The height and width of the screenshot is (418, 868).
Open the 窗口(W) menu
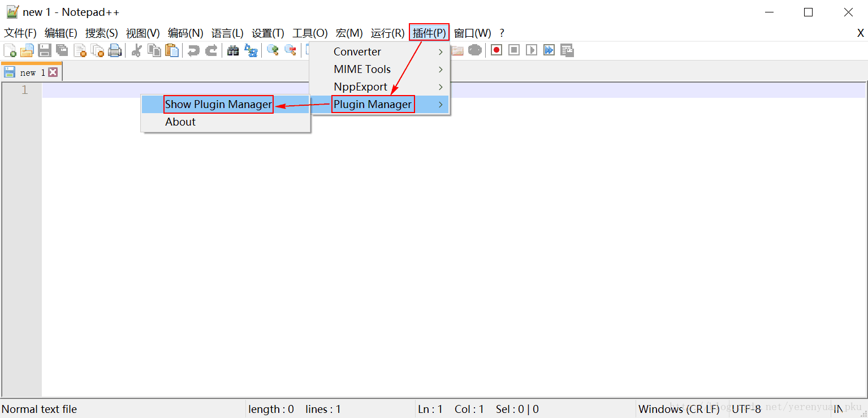473,33
